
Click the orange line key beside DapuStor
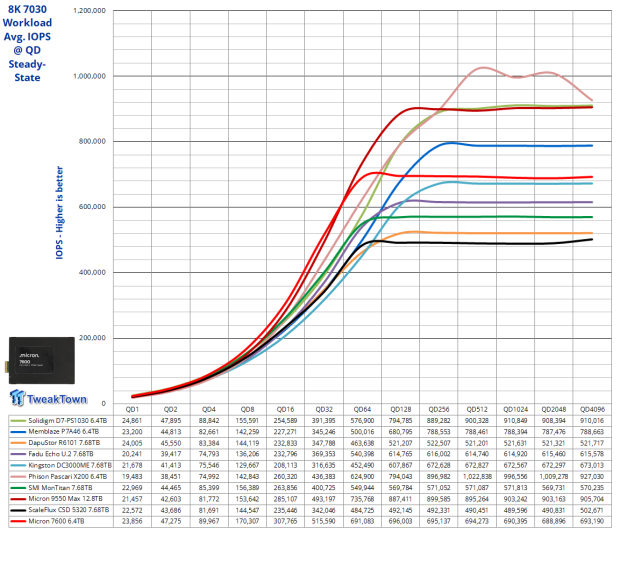point(18,443)
